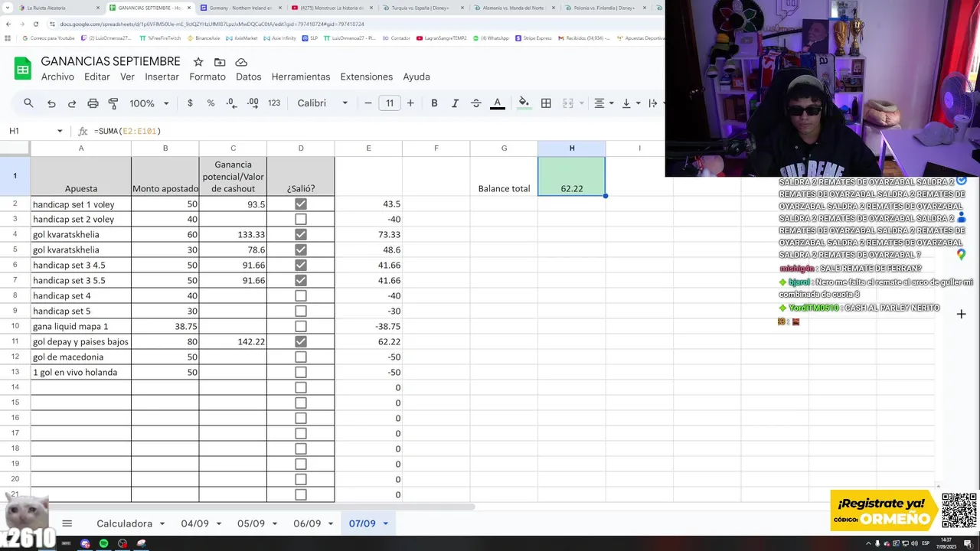Select the Balance total cell H1
Screen dimensions: 980x551
[x=572, y=176]
